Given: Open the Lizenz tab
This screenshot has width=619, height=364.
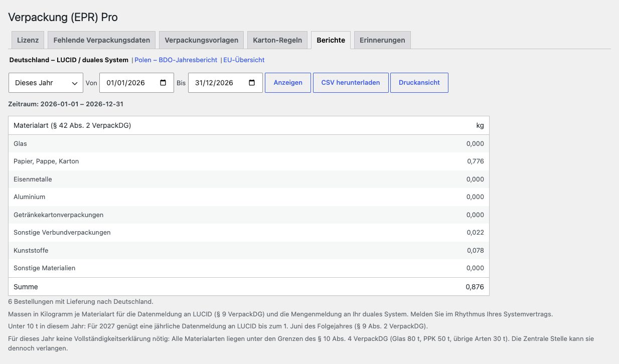Looking at the screenshot, I should [x=28, y=40].
